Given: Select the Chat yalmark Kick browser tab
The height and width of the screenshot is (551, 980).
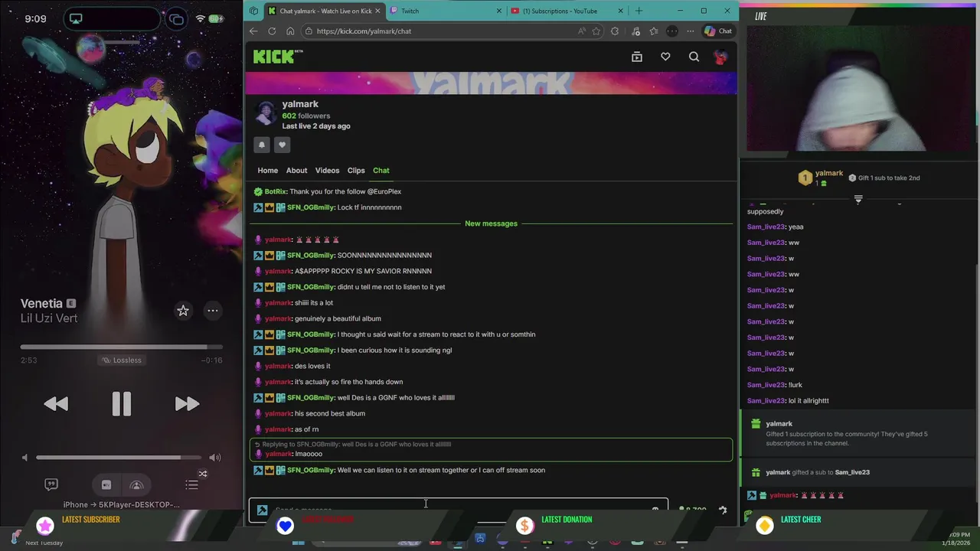Looking at the screenshot, I should (x=323, y=11).
